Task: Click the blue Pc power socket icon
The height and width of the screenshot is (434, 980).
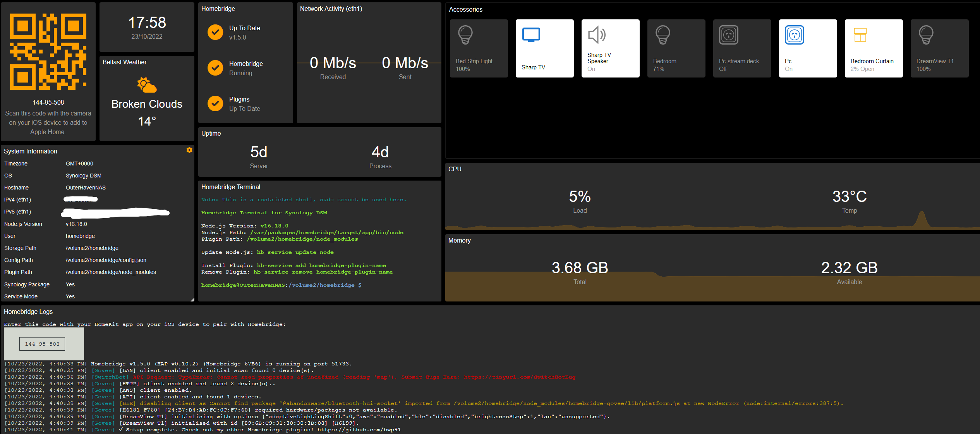Action: pos(795,35)
